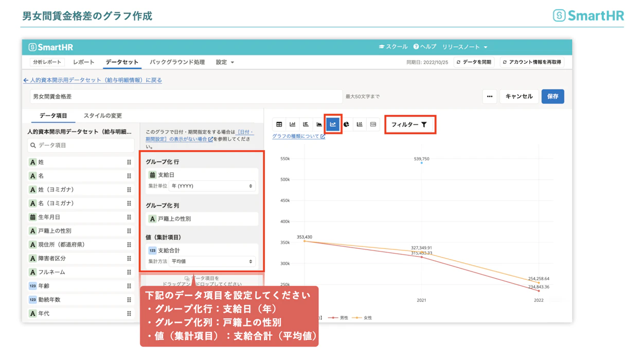Switch to the スタイルの変更 tab
Viewport: 644px width, 362px height.
tap(103, 116)
